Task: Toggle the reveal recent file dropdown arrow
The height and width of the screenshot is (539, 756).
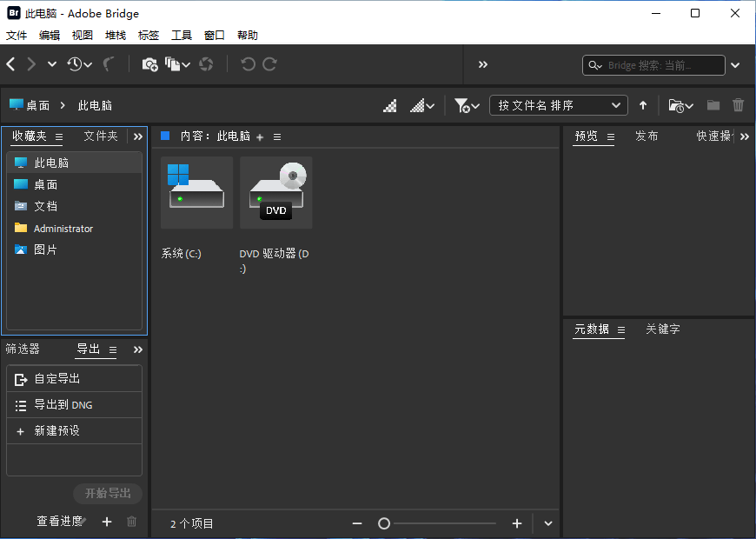Action: coord(688,105)
